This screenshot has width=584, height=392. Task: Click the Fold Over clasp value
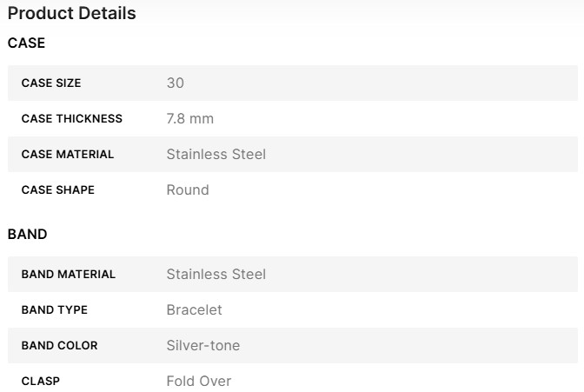(198, 382)
